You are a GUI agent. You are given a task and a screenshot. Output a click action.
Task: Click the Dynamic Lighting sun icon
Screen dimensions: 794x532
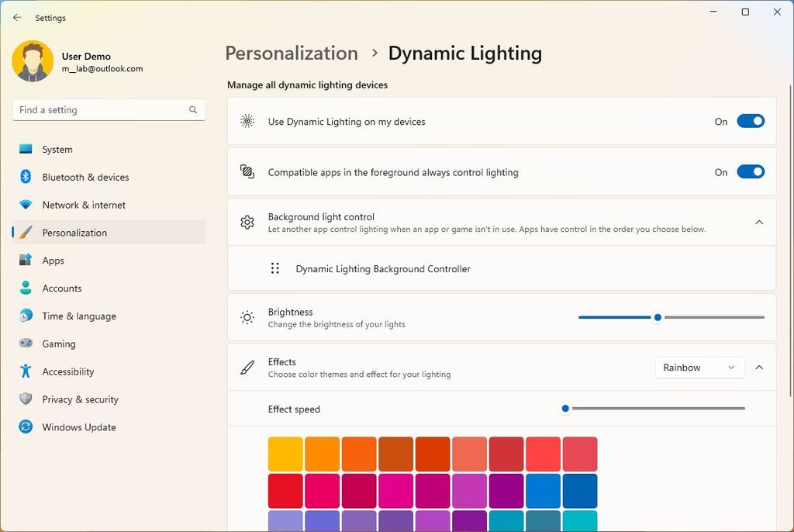pyautogui.click(x=247, y=121)
